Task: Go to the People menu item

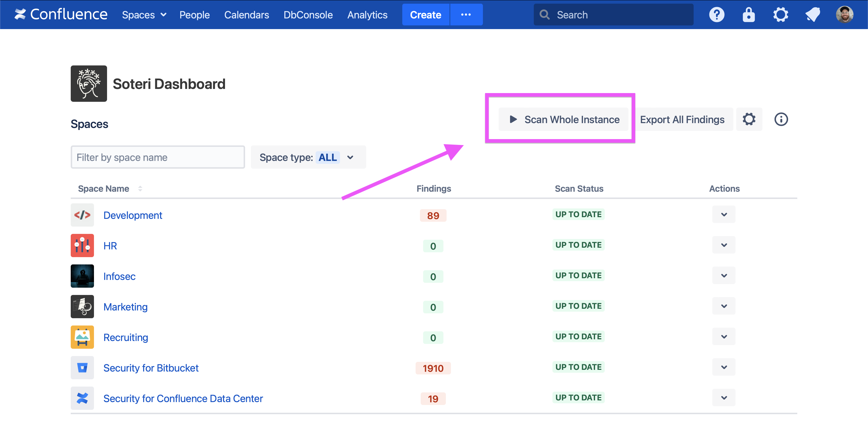Action: (194, 15)
